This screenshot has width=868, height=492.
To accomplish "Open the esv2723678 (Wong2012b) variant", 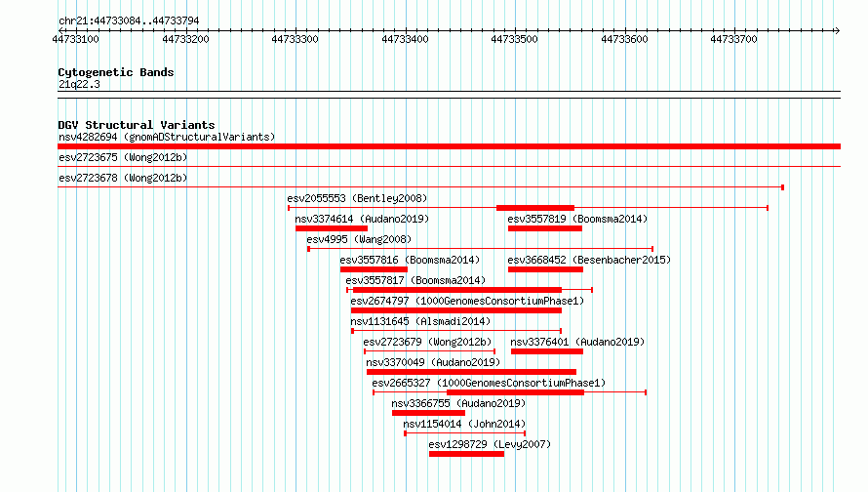I will coord(123,178).
